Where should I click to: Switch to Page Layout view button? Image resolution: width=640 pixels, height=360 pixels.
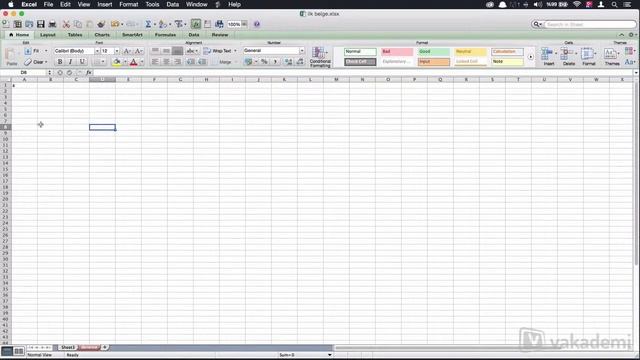click(x=19, y=351)
